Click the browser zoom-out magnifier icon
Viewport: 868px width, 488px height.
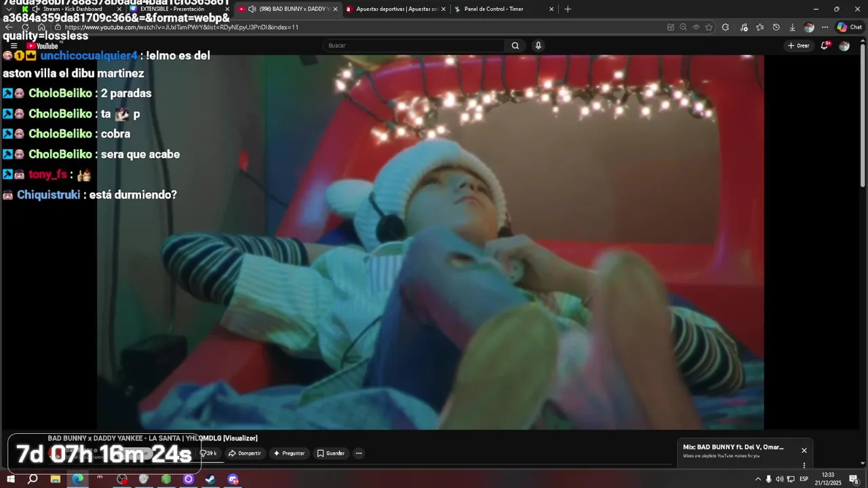683,27
